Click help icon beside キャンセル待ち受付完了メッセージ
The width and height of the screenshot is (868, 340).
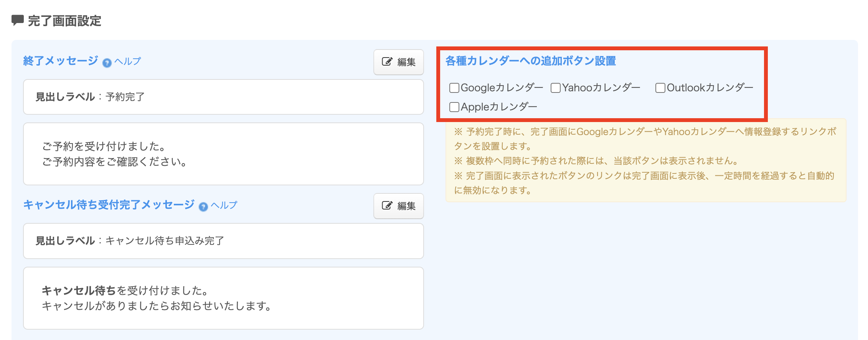203,207
